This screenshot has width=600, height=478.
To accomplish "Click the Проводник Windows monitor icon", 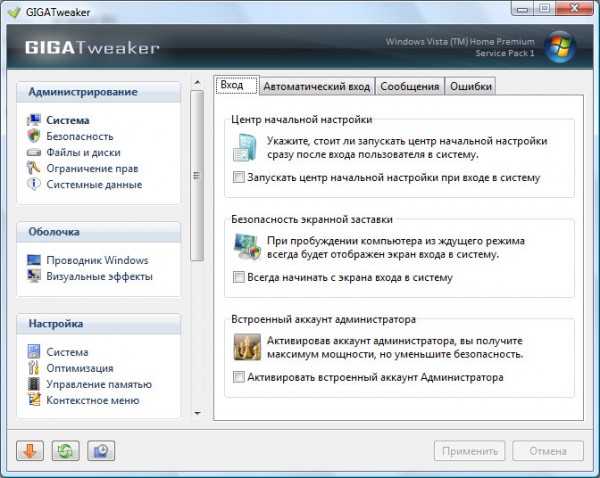I will coord(34,260).
